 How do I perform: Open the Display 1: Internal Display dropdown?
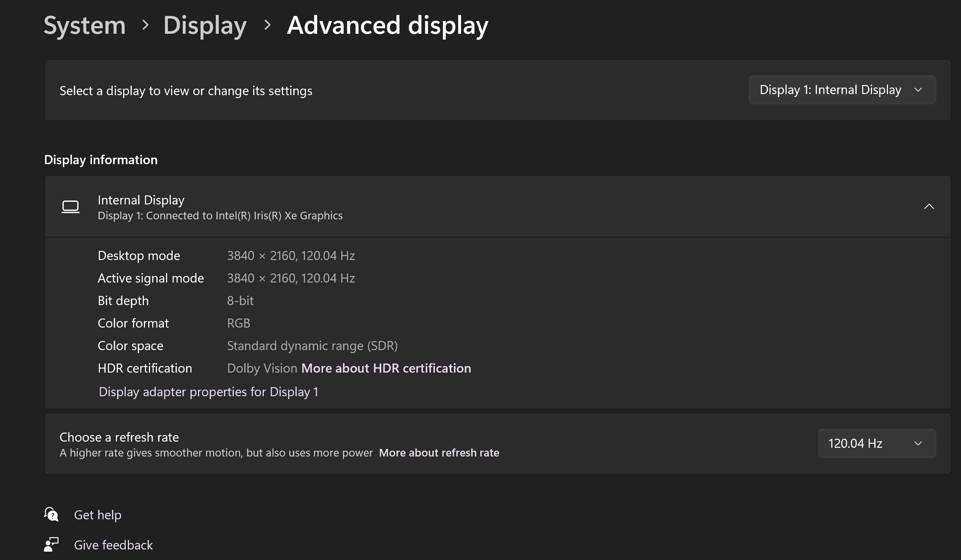click(x=842, y=90)
